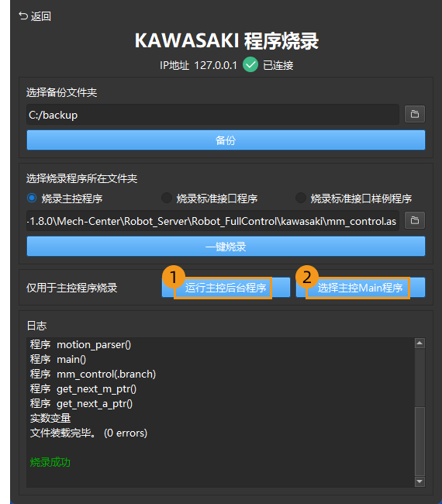
Task: Click the IP address 127.0.0.1 text
Action: coord(216,65)
